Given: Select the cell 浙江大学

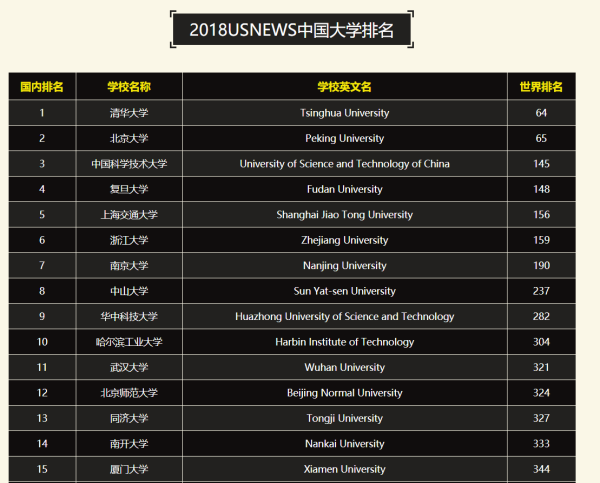Looking at the screenshot, I should pyautogui.click(x=129, y=240).
